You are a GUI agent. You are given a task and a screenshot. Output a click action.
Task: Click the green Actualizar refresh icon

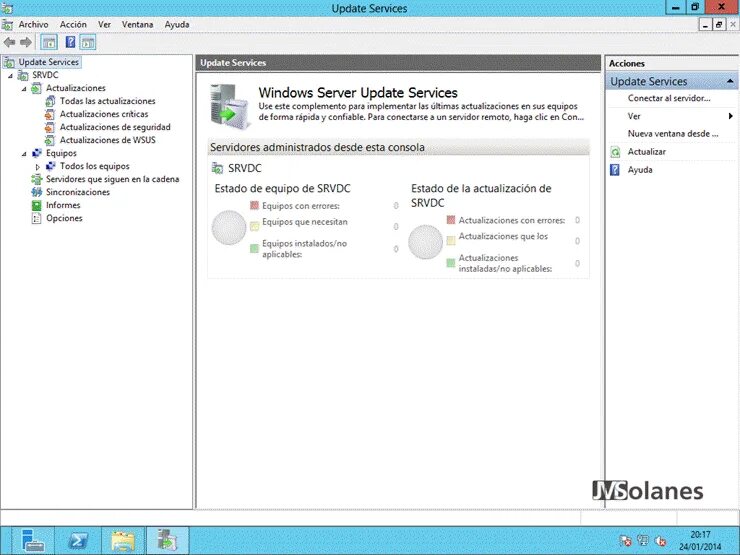(615, 152)
